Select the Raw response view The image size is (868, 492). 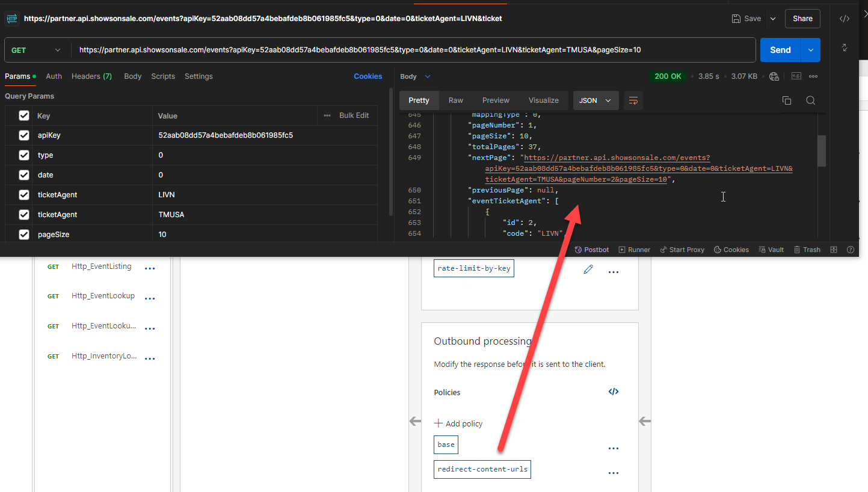click(x=456, y=100)
